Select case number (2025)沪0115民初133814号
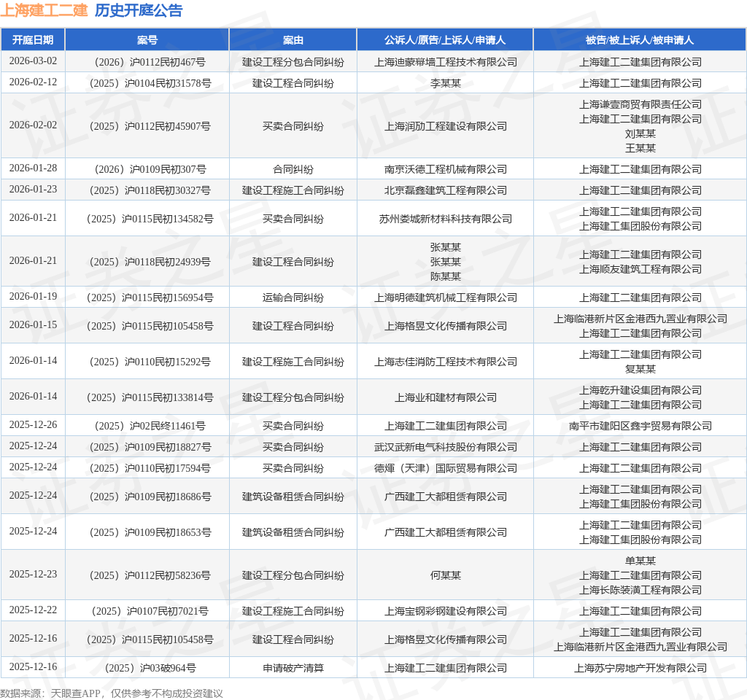Viewport: 747px width, 700px height. [x=150, y=397]
